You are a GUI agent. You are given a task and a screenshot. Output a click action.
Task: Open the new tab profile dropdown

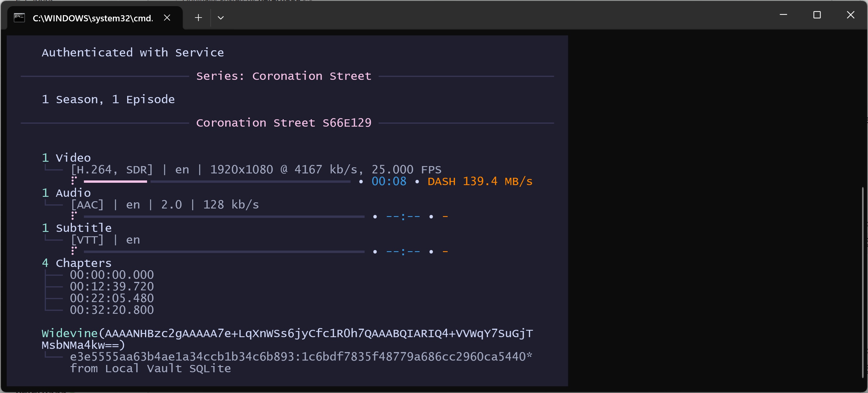pos(221,18)
